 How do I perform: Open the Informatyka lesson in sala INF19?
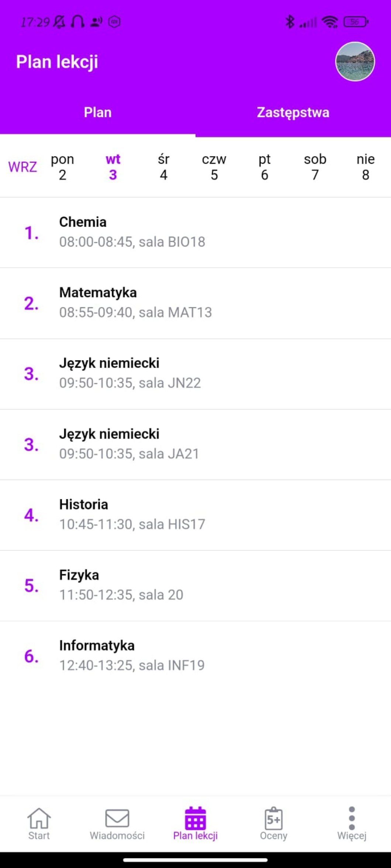pos(195,656)
